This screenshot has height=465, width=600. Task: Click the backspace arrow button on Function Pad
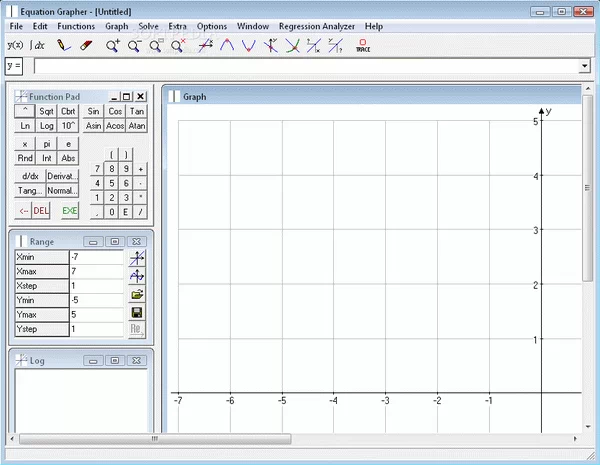coord(23,211)
